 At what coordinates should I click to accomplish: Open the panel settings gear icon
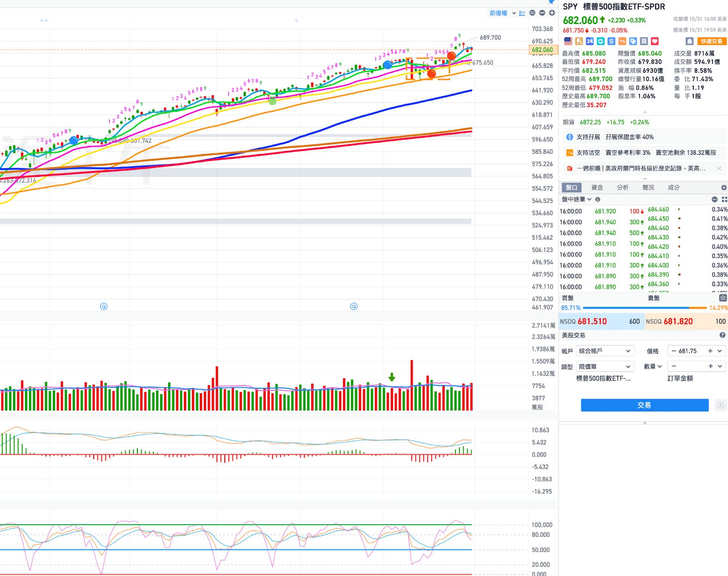click(x=724, y=187)
